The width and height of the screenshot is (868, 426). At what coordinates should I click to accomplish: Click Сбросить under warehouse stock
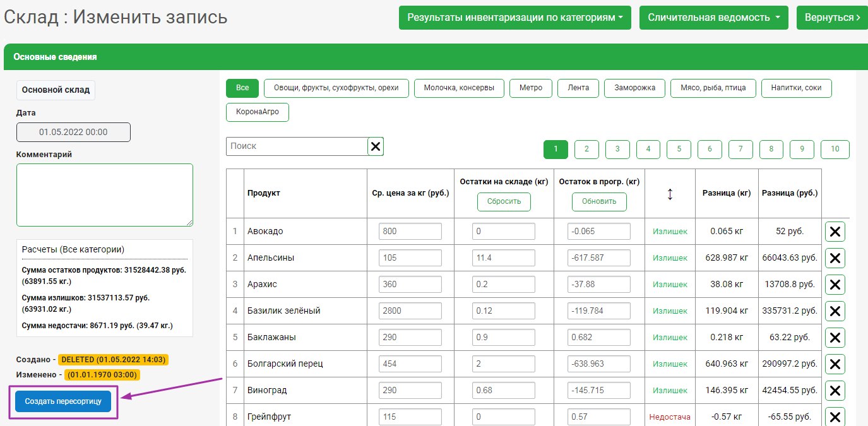pyautogui.click(x=504, y=202)
